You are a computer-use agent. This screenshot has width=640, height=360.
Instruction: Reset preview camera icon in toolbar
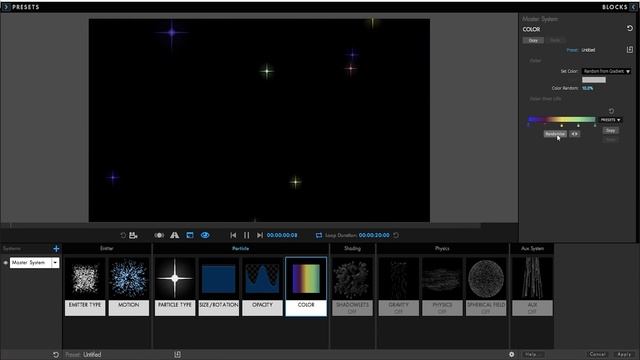(x=123, y=235)
